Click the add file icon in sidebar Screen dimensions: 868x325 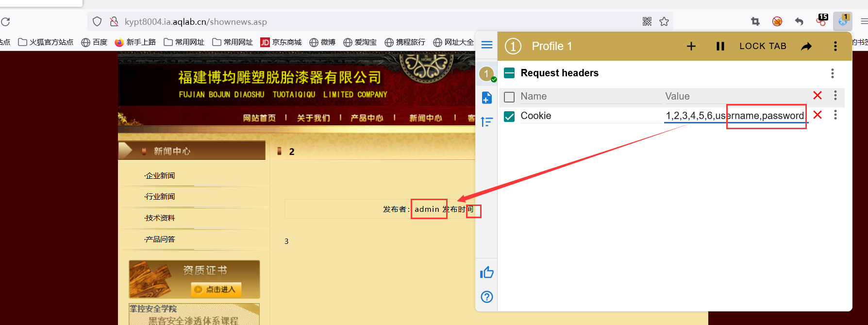tap(487, 98)
